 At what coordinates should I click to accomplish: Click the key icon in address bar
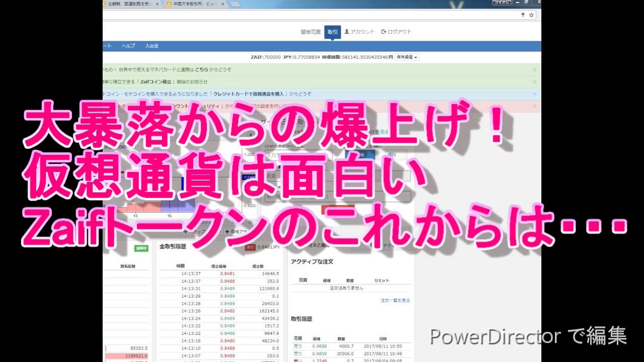point(523,15)
